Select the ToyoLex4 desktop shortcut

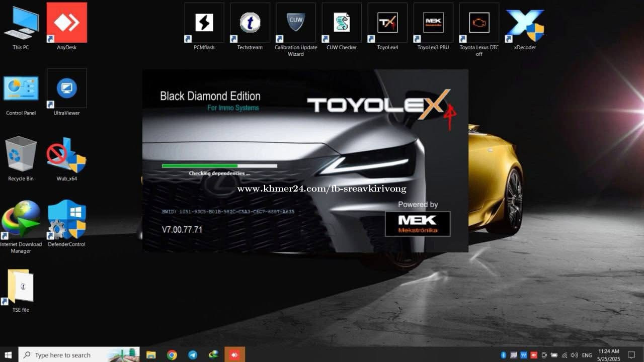tap(387, 27)
